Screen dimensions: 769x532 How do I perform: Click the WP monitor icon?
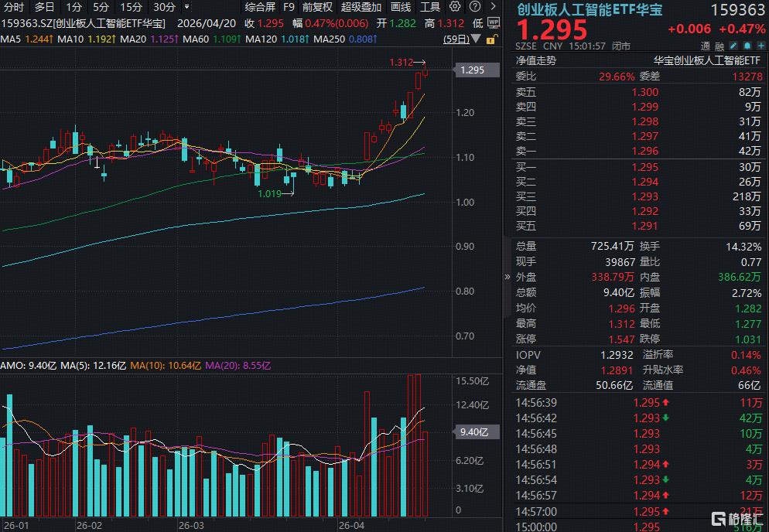pyautogui.click(x=494, y=23)
